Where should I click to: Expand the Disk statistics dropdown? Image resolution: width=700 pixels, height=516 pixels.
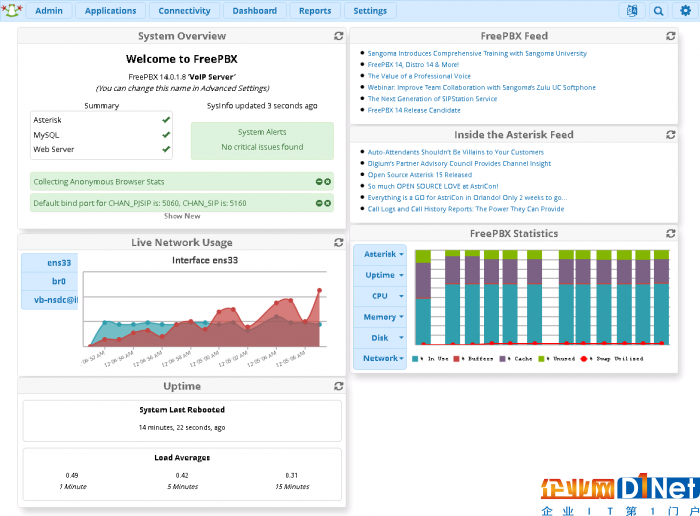pos(380,338)
